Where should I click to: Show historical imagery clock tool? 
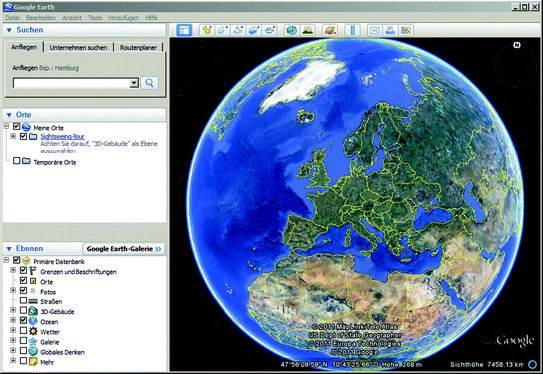click(292, 30)
